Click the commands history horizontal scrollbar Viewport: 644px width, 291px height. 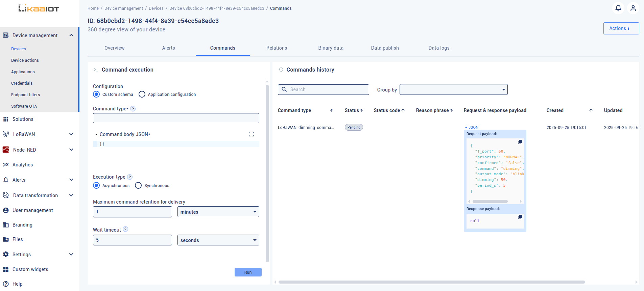coord(431,282)
